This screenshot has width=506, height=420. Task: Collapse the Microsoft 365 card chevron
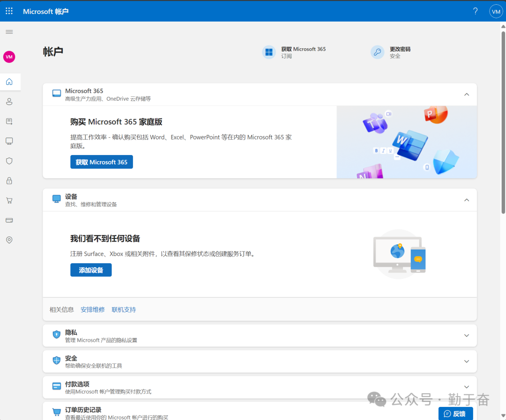pos(467,95)
